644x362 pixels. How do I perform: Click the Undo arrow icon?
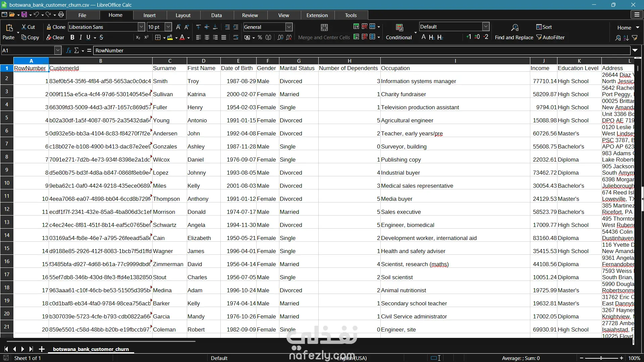point(36,15)
